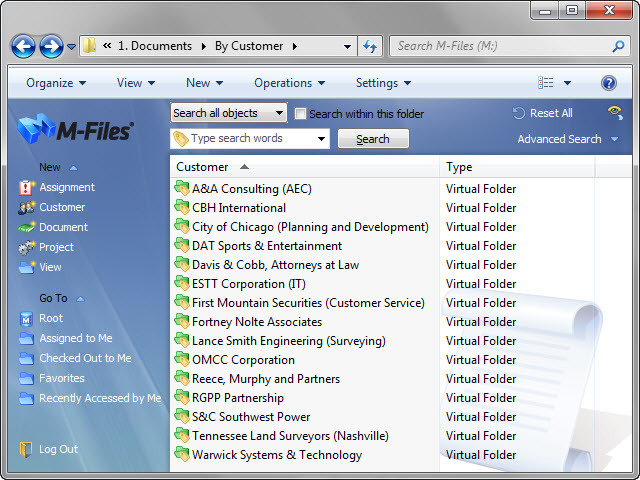The height and width of the screenshot is (480, 640).
Task: Click the Customer icon in sidebar
Action: tap(26, 207)
